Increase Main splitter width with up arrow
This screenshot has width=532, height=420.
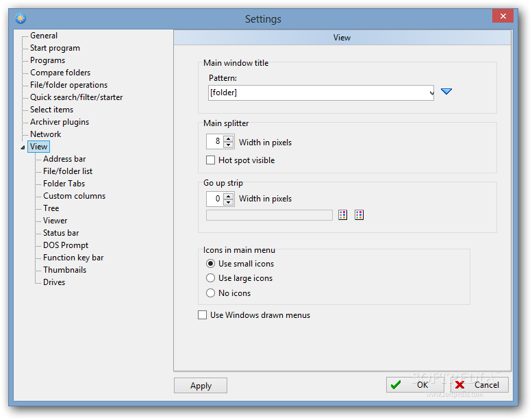(229, 138)
